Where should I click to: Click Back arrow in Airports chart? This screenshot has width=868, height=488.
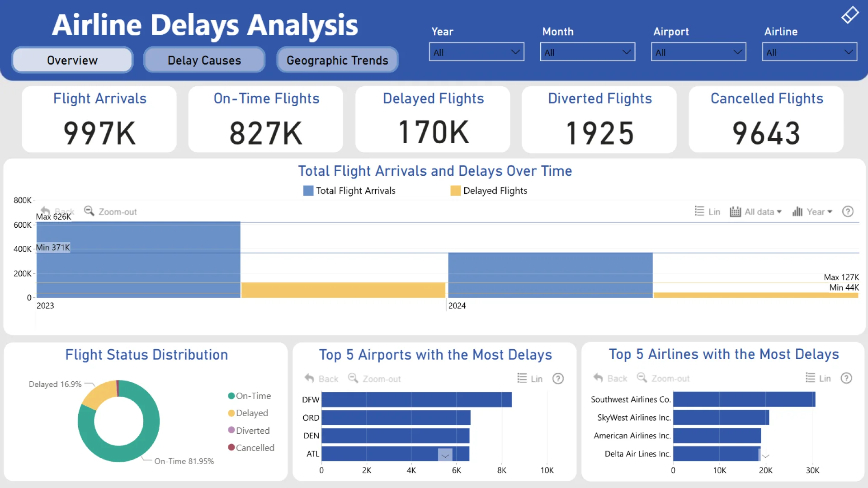coord(309,378)
